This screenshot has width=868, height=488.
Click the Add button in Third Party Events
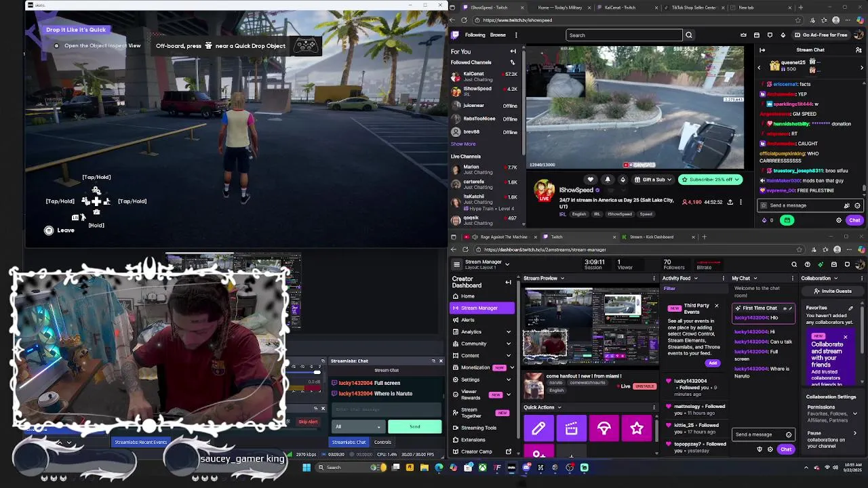pos(713,363)
